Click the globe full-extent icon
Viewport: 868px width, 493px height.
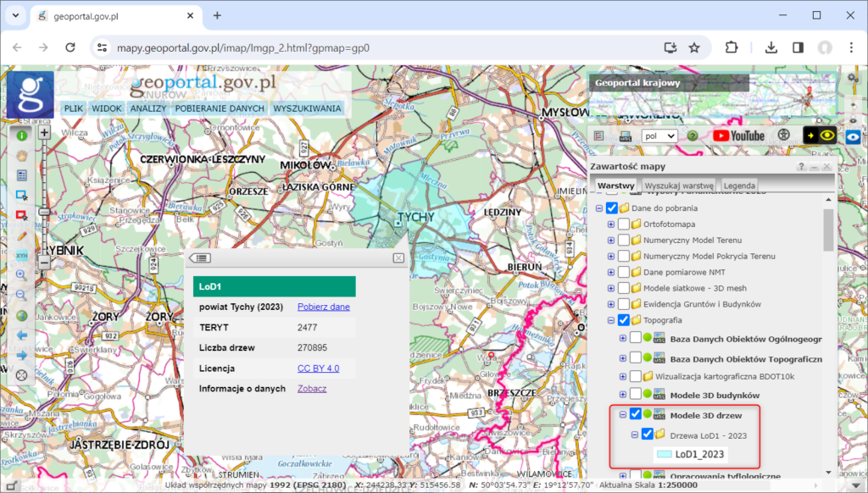click(22, 316)
